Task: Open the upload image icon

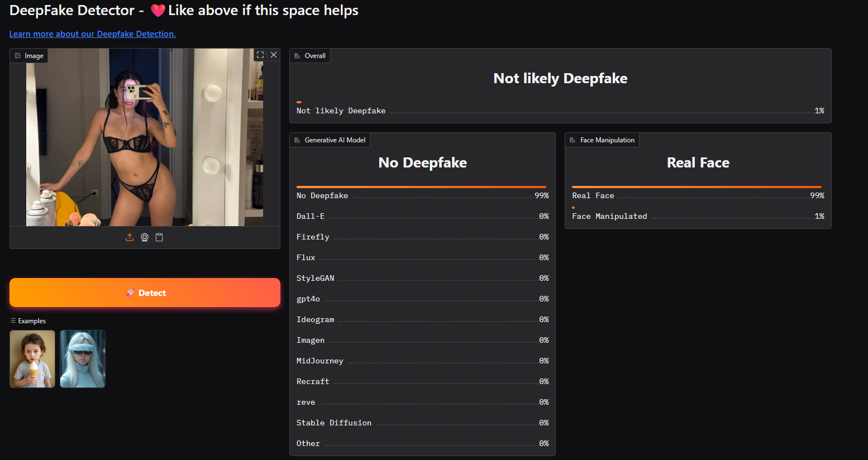Action: 130,237
